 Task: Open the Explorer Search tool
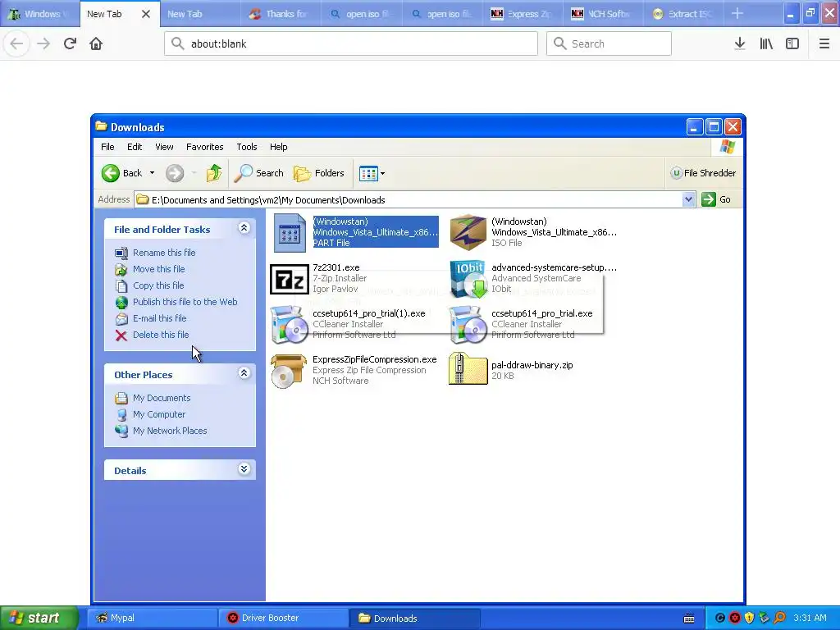click(258, 173)
